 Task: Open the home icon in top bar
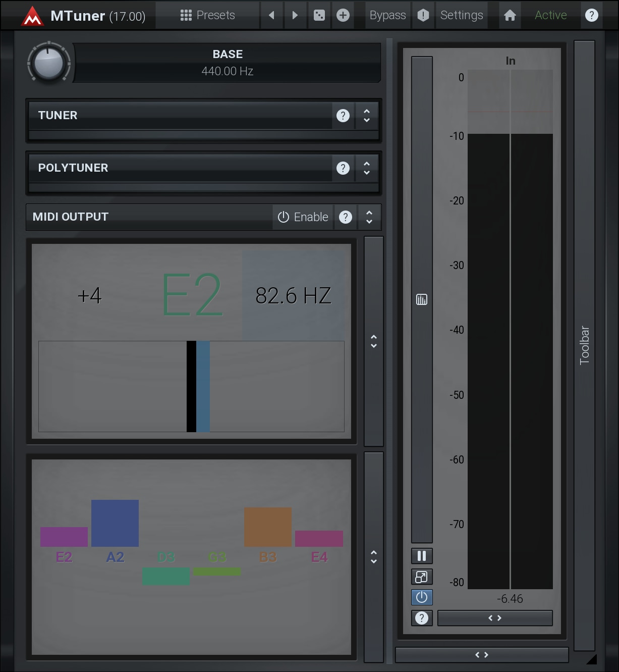[x=510, y=15]
